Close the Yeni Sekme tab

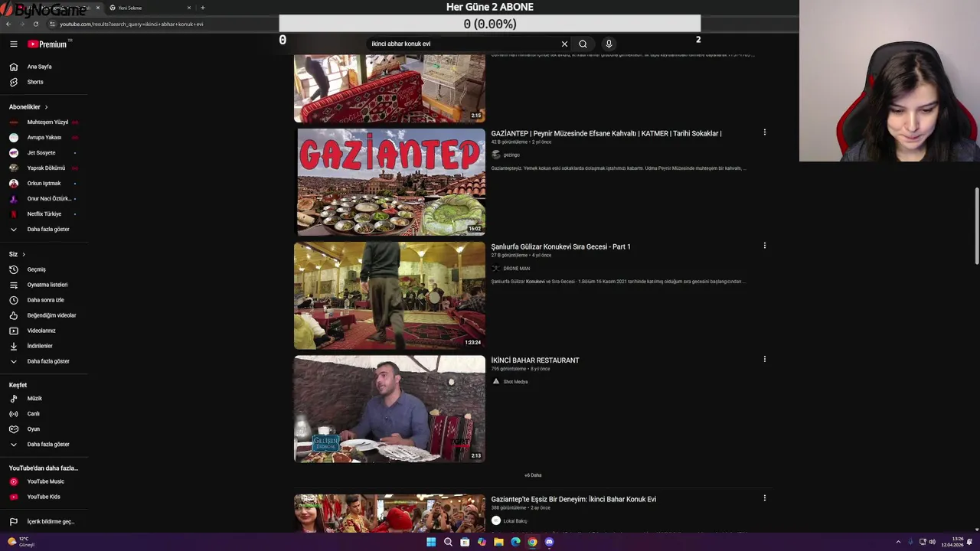point(189,8)
